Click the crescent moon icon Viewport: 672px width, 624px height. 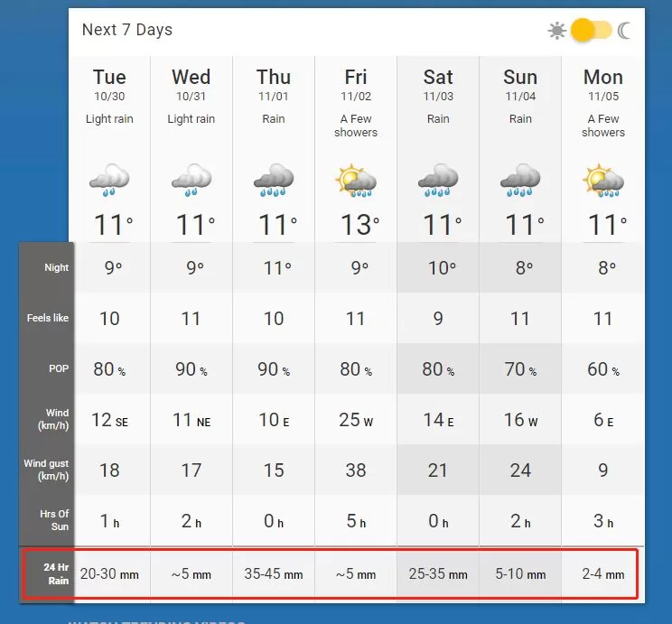coord(624,31)
